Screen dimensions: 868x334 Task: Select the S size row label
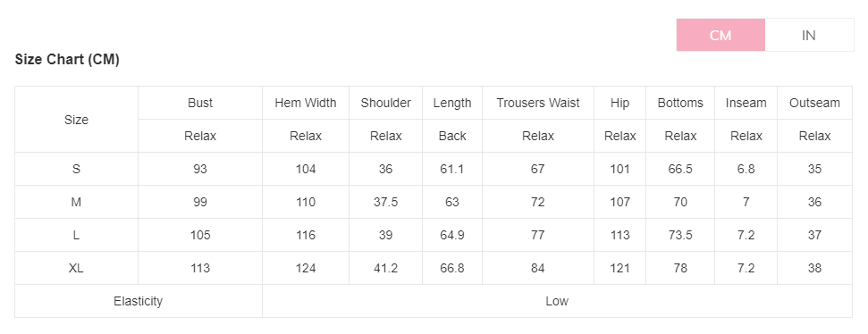coord(76,169)
